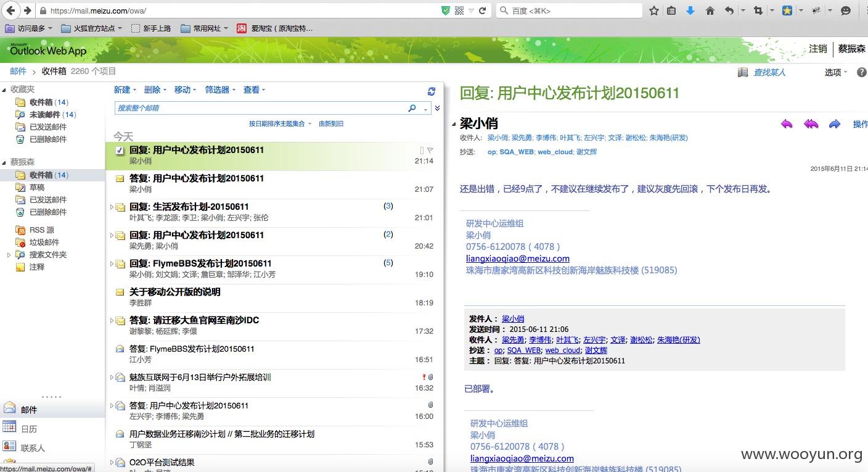Click the magnifier icon in the mailbox search box

(x=412, y=108)
